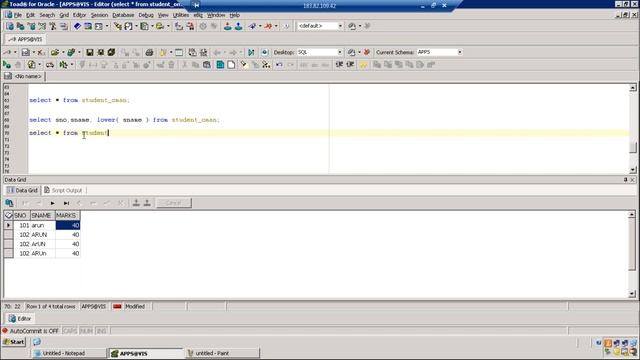
Task: Click the first upload-arrow icon in the grid toolbar
Action: [x=136, y=203]
